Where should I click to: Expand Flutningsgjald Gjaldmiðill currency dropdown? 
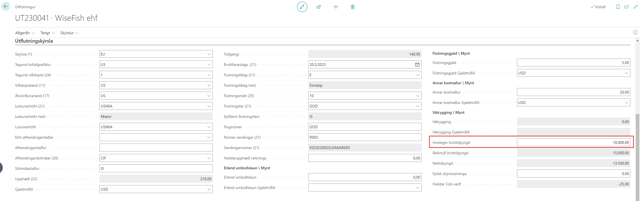click(627, 73)
